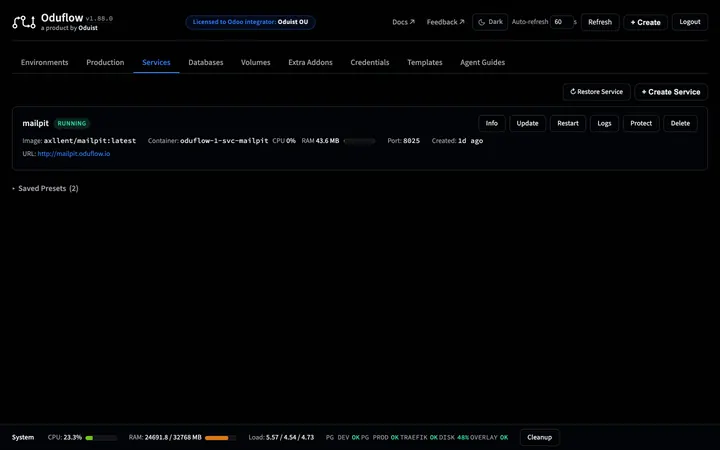Click the Restore Service button
Screen dimensions: 720x450
[596, 92]
